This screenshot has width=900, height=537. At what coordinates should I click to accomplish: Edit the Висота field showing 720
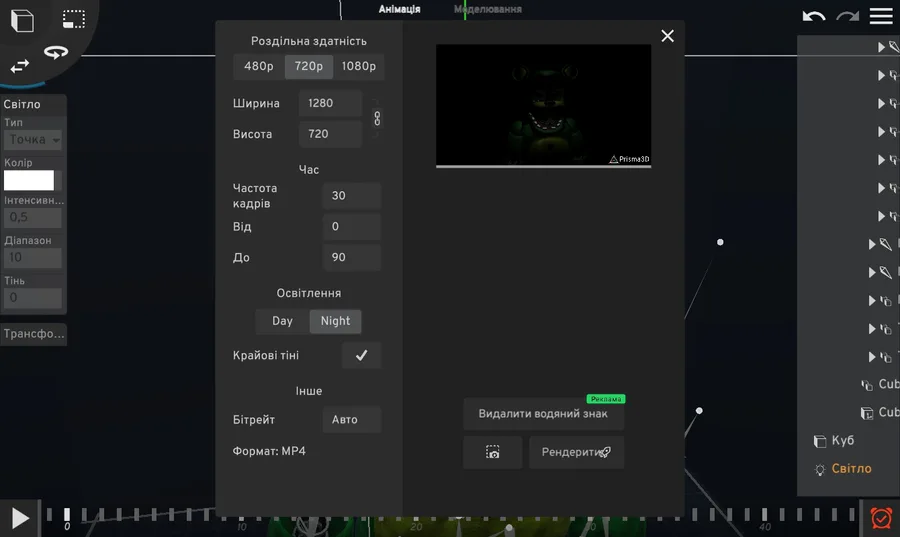(x=331, y=134)
